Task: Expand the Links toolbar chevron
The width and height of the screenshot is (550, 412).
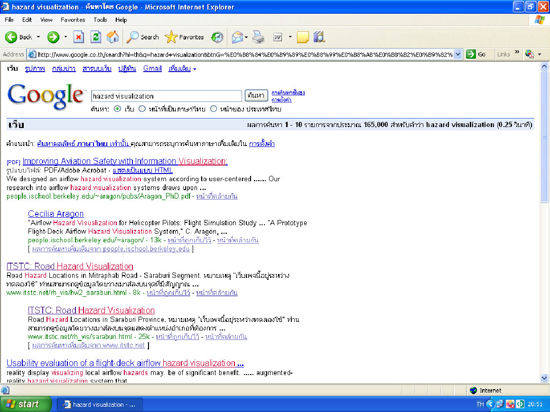Action: pos(517,53)
